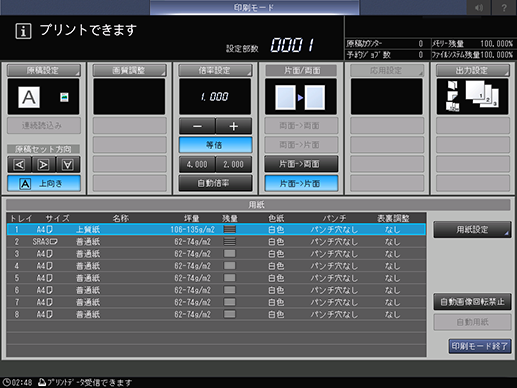Click the original document A preview
The image size is (517, 388).
click(29, 97)
